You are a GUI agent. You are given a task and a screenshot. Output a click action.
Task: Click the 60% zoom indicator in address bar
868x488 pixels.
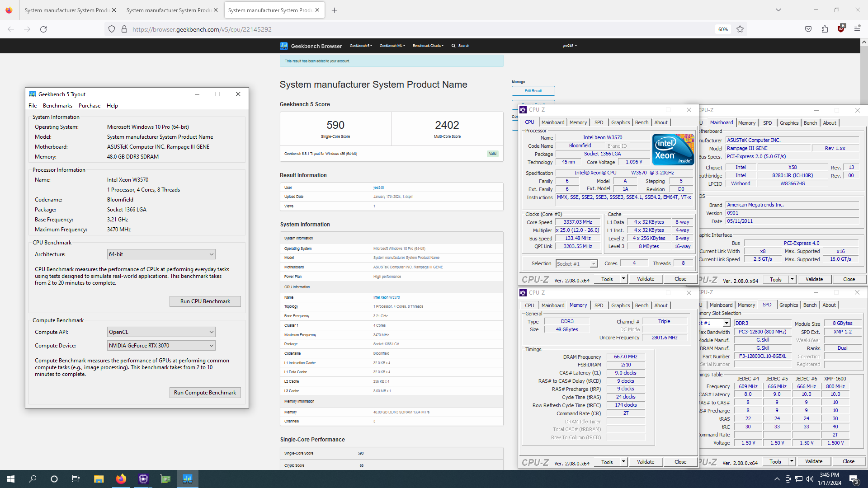click(x=723, y=29)
